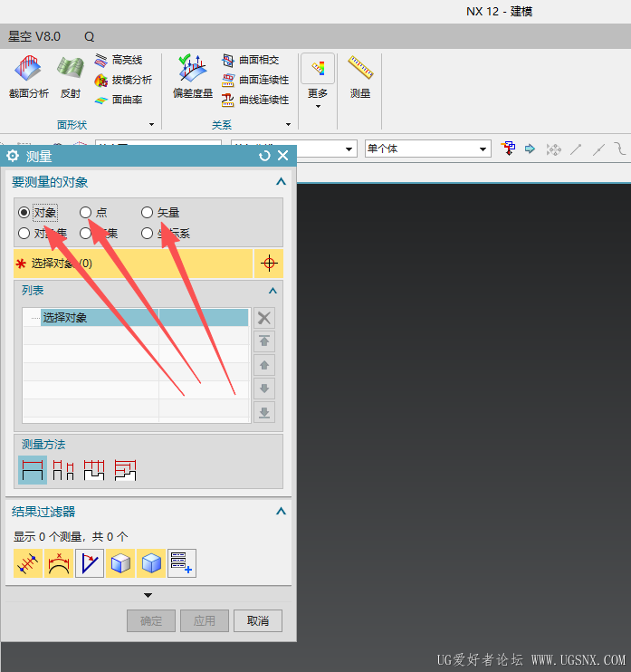Image resolution: width=631 pixels, height=672 pixels.
Task: Open the 曲面连续性 surface continuity tool
Action: pyautogui.click(x=255, y=80)
